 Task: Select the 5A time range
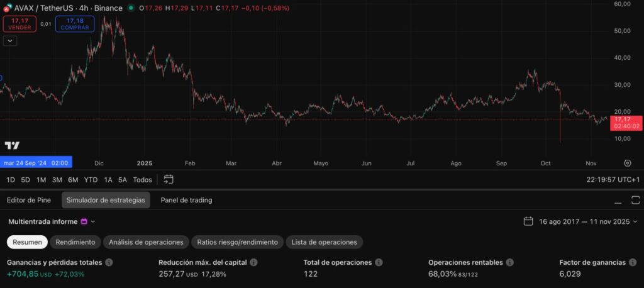(x=123, y=180)
